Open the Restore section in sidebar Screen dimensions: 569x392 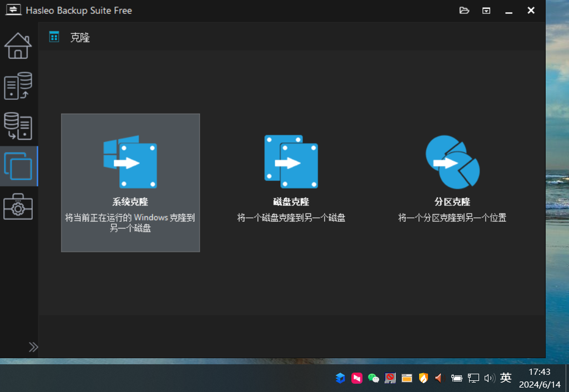(x=18, y=126)
